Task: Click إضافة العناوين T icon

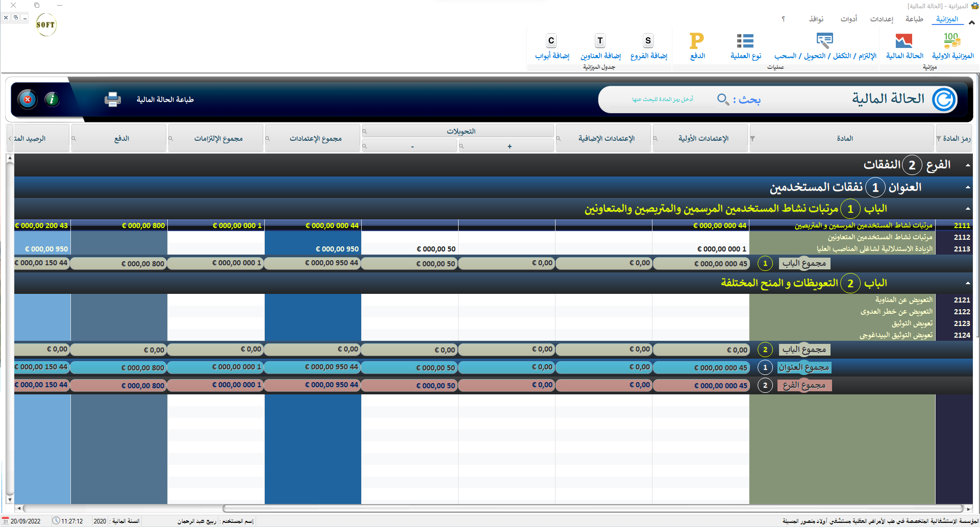Action: click(600, 41)
